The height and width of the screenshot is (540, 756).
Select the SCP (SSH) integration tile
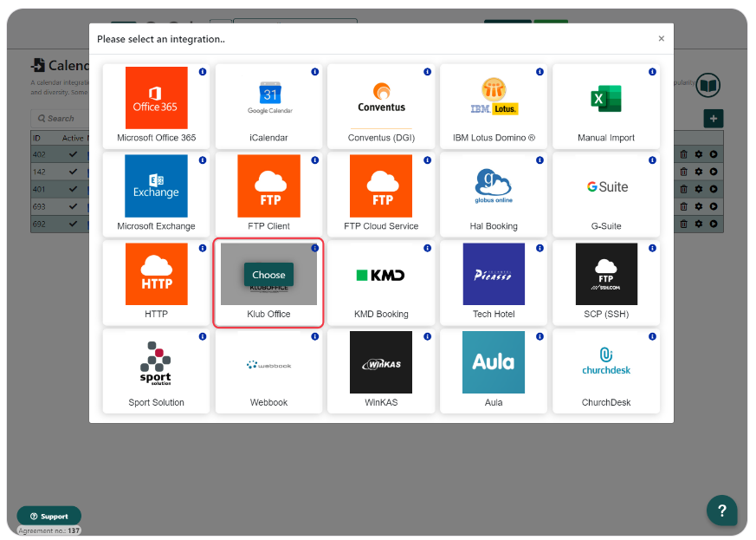tap(606, 283)
